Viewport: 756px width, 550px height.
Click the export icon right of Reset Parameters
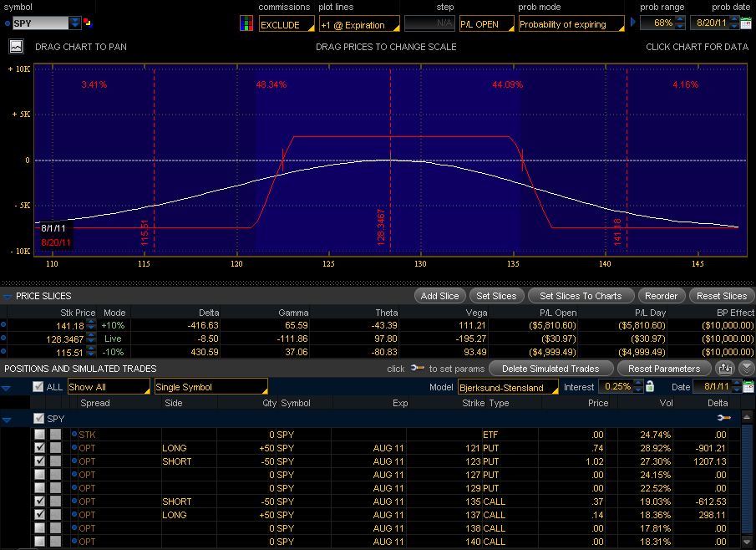tap(724, 369)
